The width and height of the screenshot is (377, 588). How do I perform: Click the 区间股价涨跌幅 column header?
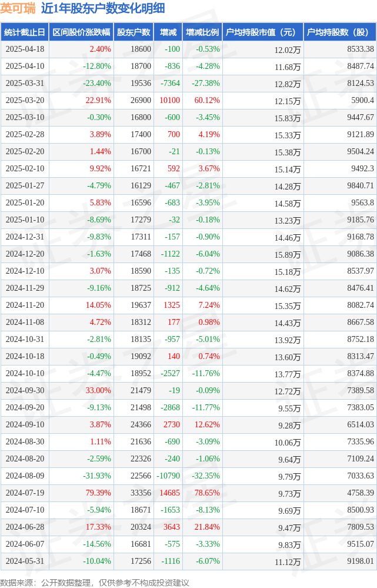[x=81, y=32]
